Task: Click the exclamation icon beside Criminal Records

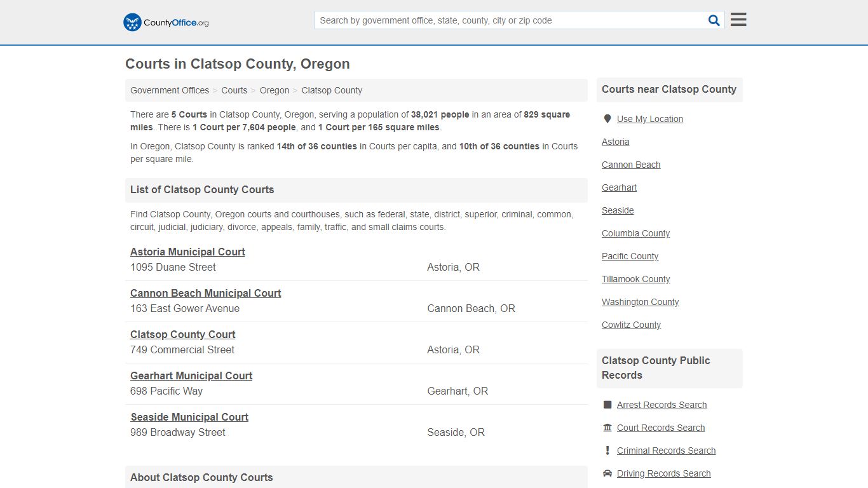Action: 607,451
